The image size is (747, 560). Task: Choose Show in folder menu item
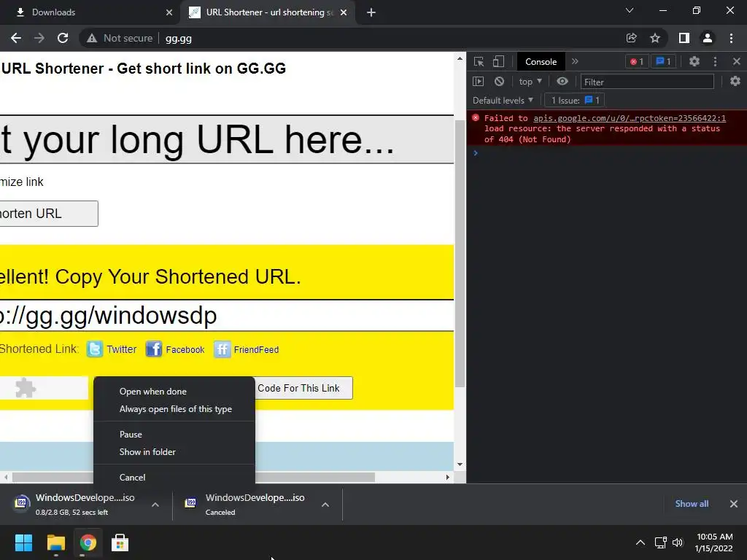tap(174, 452)
